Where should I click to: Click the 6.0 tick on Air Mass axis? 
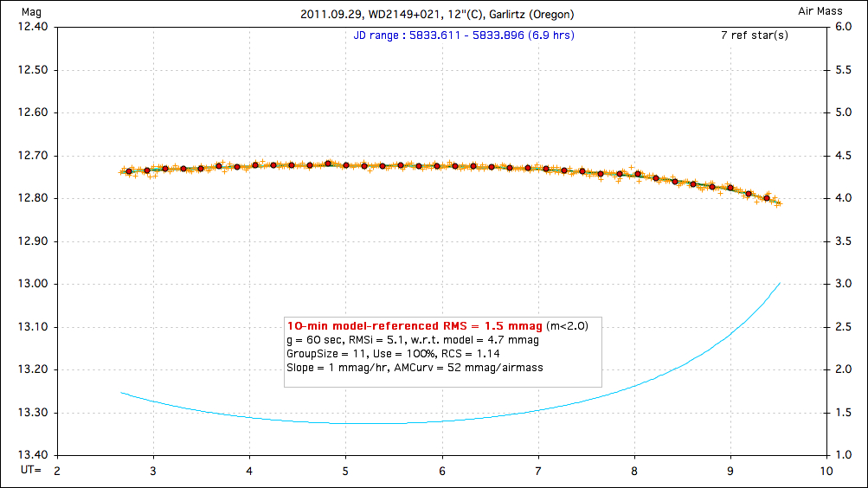[844, 27]
